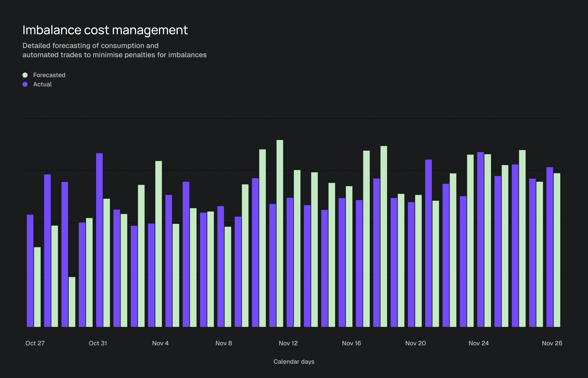This screenshot has width=588, height=378.
Task: Click the tallest green forecasted bar
Action: click(x=280, y=233)
